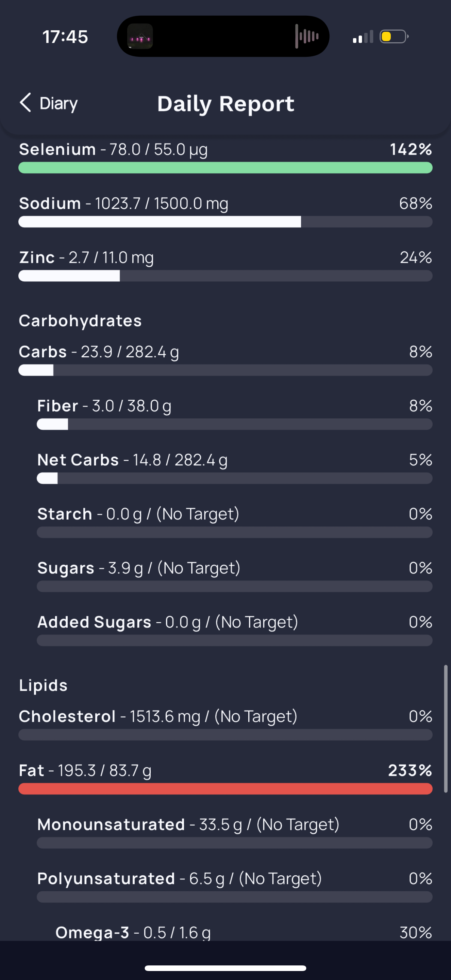Go back to Diary

[x=58, y=104]
